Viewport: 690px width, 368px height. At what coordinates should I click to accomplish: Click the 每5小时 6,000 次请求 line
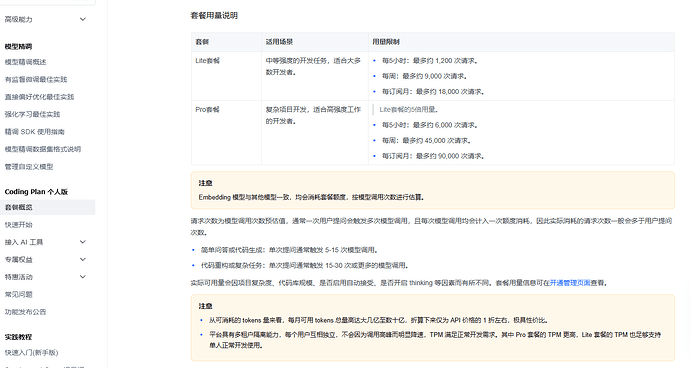point(430,125)
